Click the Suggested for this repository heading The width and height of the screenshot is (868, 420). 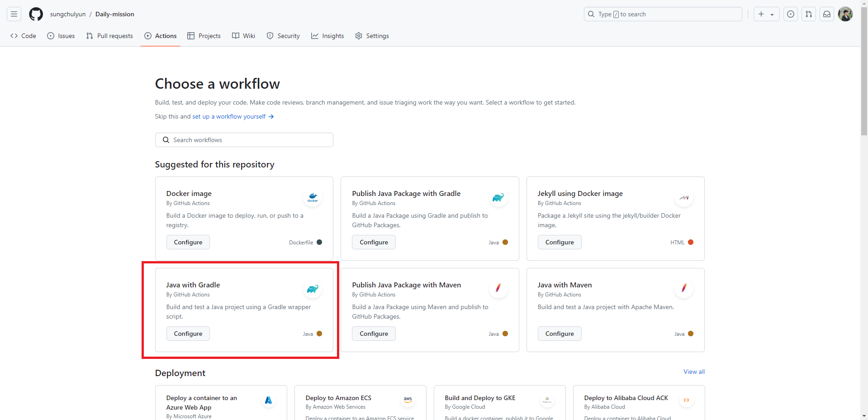(x=214, y=164)
